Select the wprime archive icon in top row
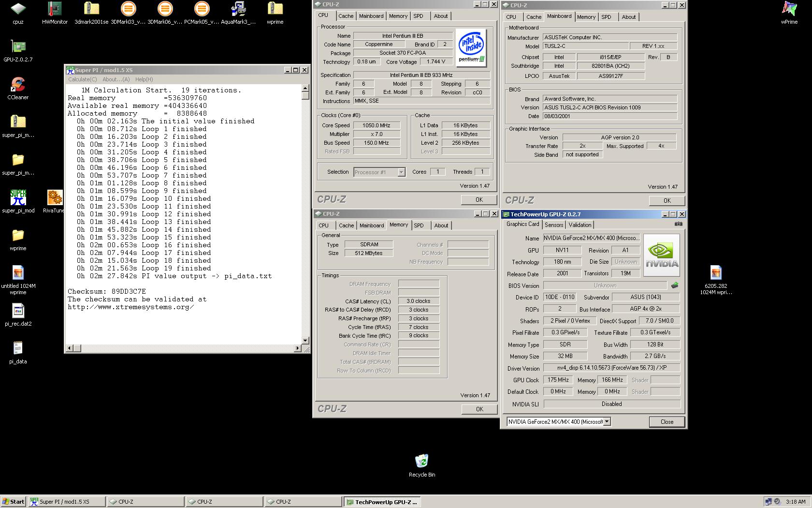 275,12
